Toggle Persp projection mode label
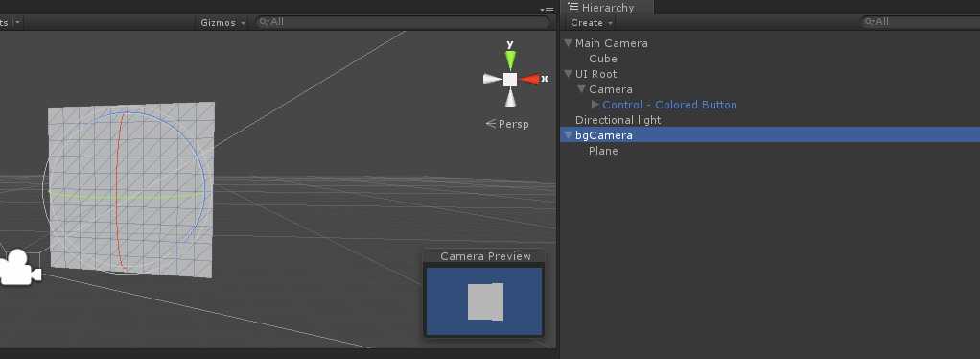The height and width of the screenshot is (359, 980). (507, 124)
